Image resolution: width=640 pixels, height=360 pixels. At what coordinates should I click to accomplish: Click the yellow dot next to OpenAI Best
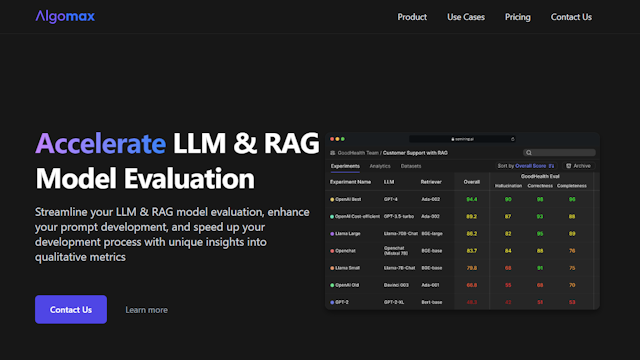point(332,200)
